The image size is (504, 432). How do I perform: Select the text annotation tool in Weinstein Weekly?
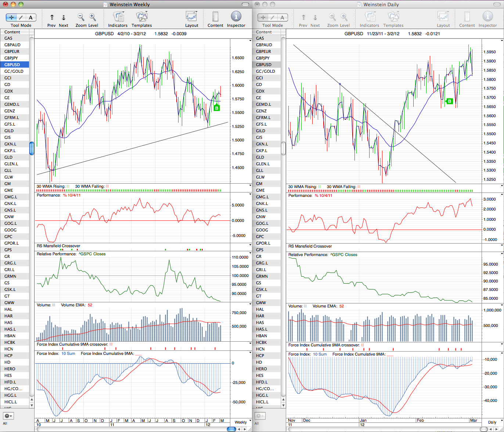(30, 18)
